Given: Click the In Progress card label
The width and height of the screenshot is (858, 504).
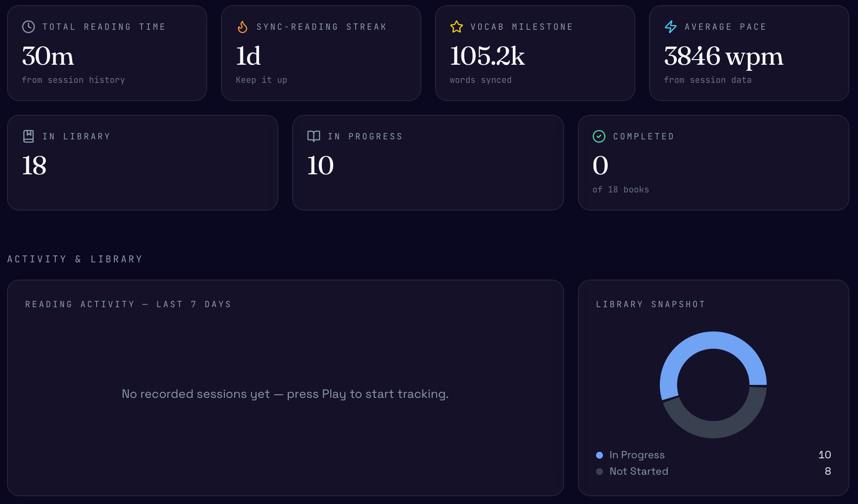Looking at the screenshot, I should [x=365, y=136].
